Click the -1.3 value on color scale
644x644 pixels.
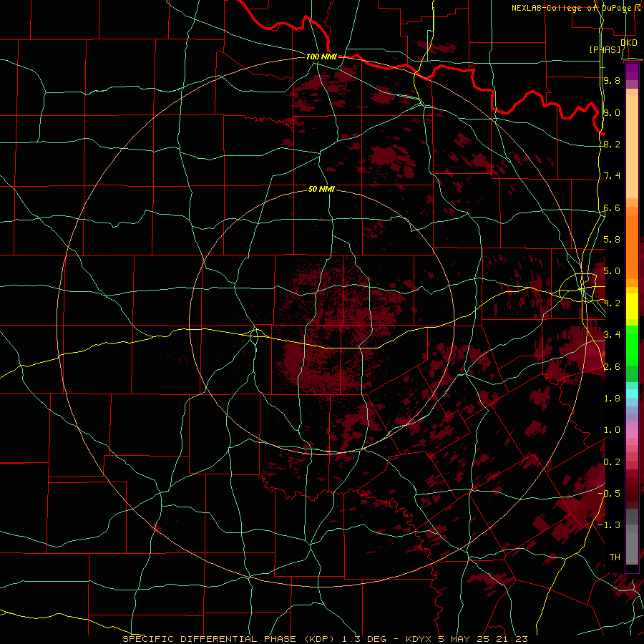tap(609, 525)
